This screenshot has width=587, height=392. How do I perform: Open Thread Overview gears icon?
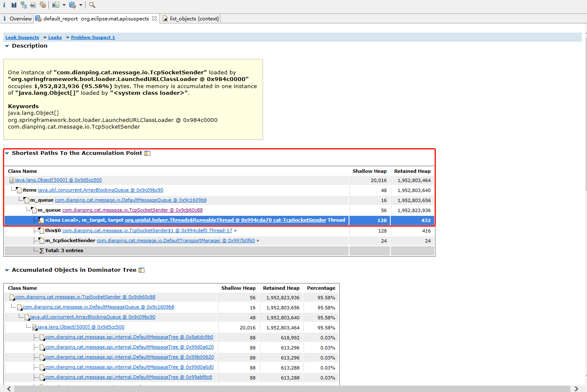click(43, 5)
